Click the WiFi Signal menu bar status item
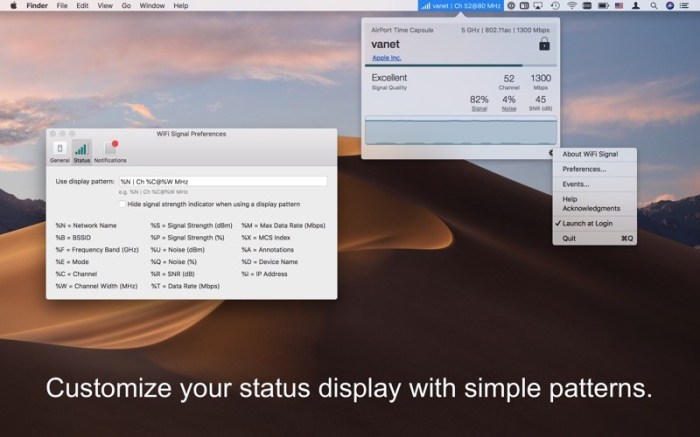 coord(461,6)
